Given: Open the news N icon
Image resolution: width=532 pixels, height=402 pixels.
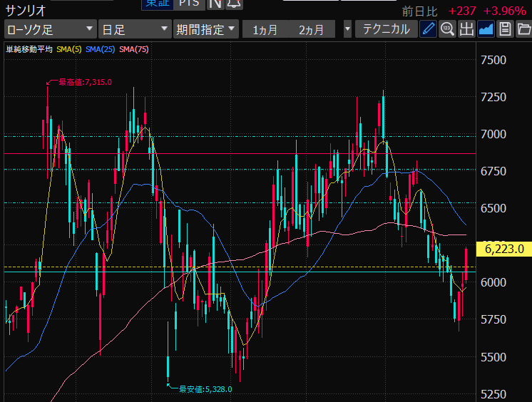Looking at the screenshot, I should pos(215,4).
